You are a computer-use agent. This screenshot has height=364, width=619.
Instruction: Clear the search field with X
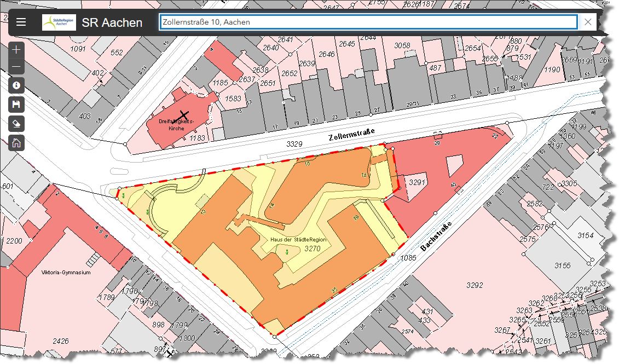pyautogui.click(x=588, y=22)
